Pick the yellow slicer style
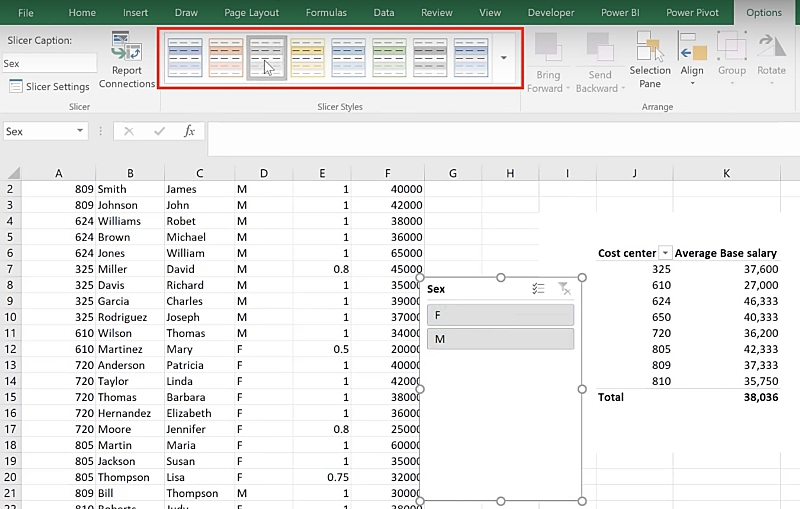 tap(308, 57)
